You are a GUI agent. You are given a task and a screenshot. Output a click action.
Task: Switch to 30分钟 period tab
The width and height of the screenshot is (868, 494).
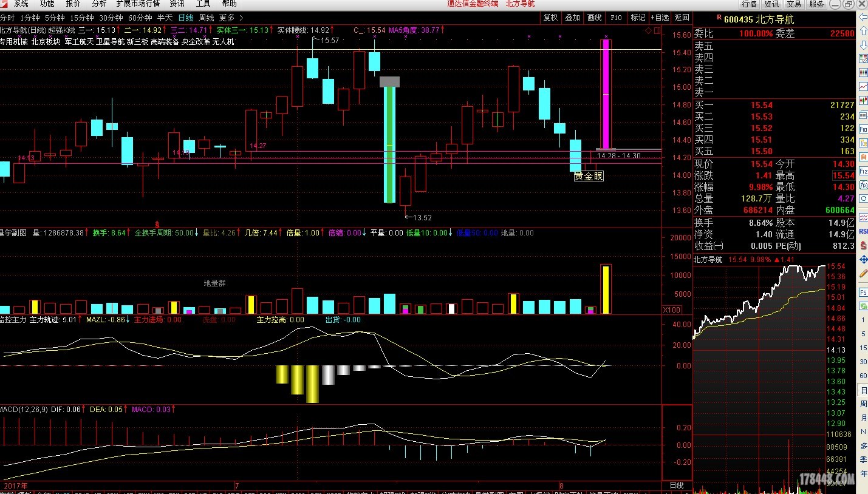pos(111,18)
